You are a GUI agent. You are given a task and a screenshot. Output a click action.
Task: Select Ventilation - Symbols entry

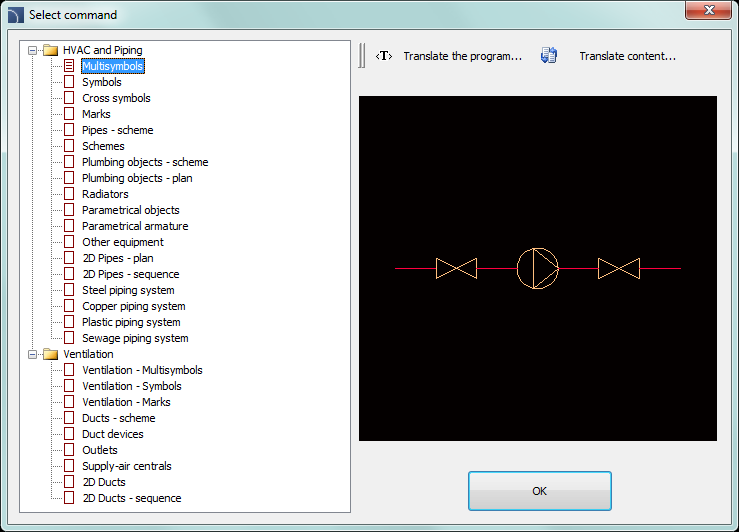coord(132,386)
